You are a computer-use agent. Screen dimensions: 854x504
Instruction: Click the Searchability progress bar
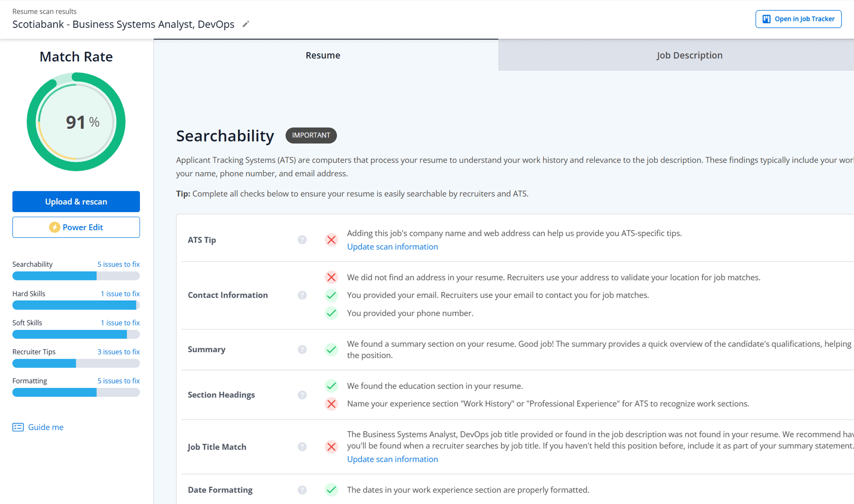pyautogui.click(x=76, y=276)
